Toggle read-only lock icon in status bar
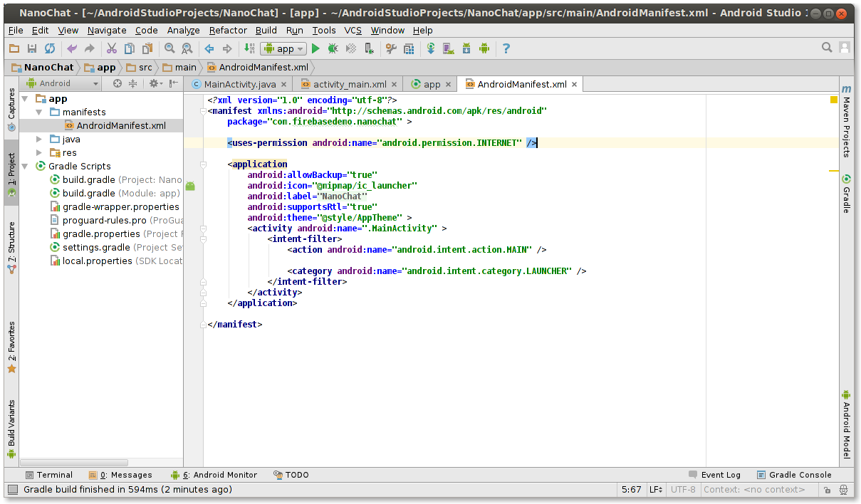Screen dimensions: 861x504 (827, 490)
